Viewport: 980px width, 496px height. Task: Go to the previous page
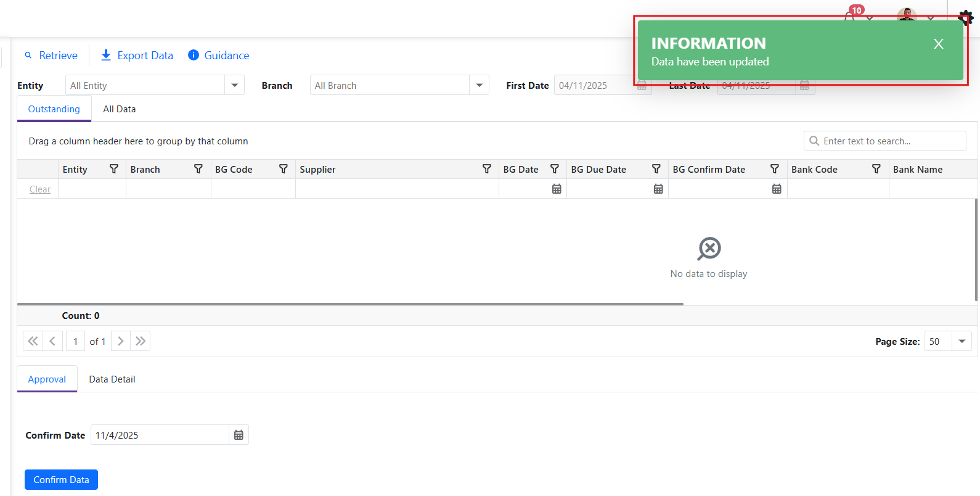click(x=53, y=341)
